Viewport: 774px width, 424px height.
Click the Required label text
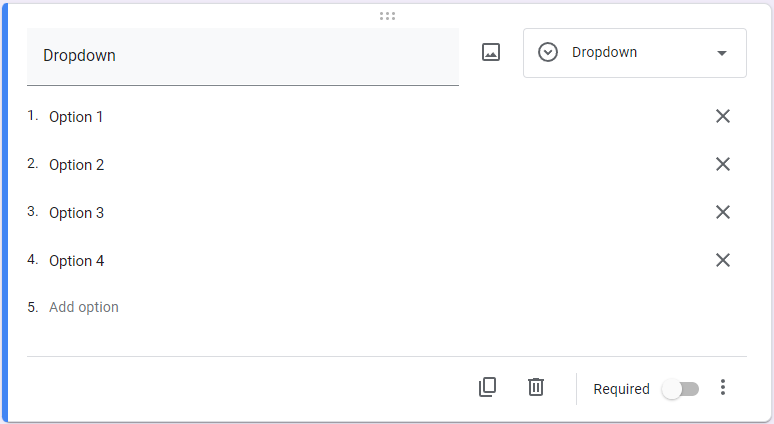[x=621, y=389]
